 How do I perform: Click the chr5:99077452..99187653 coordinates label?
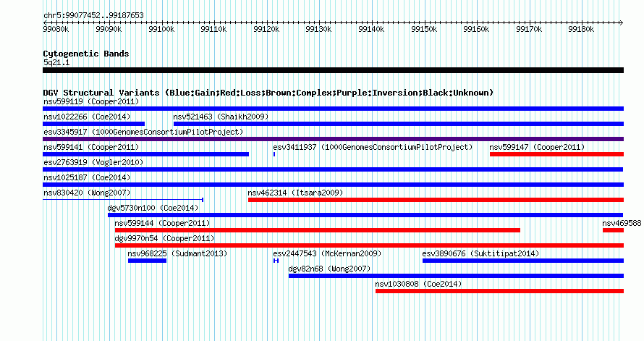93,16
